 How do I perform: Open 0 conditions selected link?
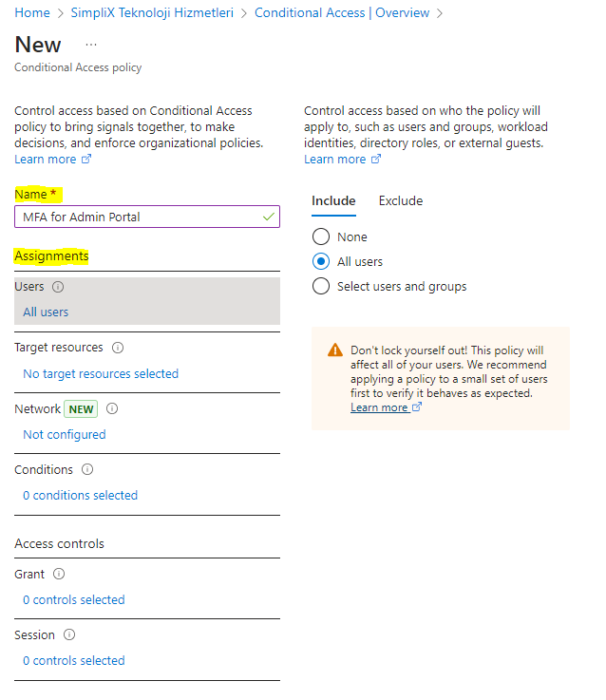(x=81, y=496)
